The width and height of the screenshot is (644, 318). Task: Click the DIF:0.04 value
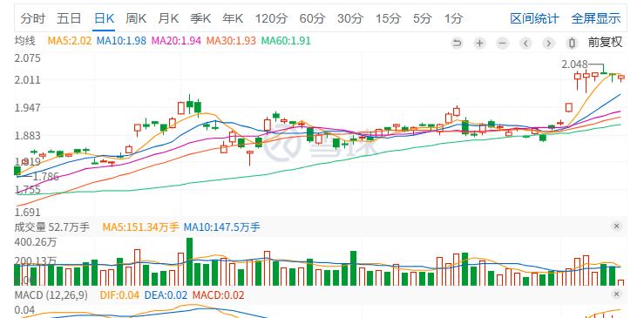click(x=119, y=295)
